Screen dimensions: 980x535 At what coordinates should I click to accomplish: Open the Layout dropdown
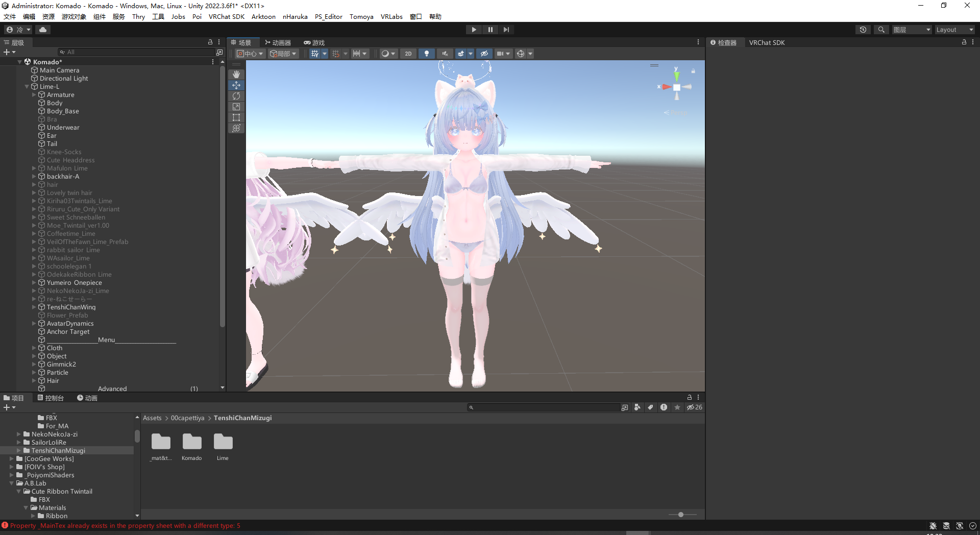coord(954,30)
